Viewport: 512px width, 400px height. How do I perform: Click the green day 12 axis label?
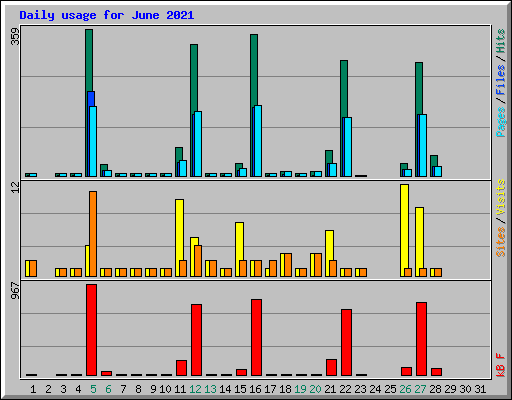click(x=195, y=389)
